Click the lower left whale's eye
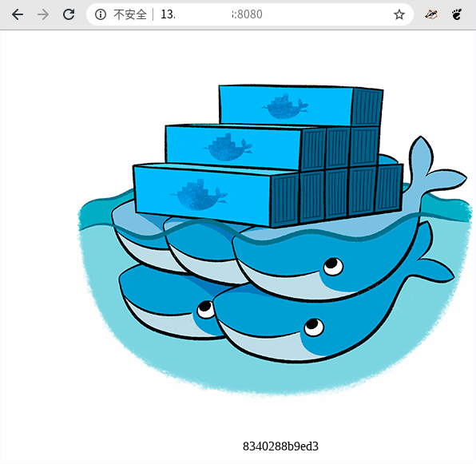Screen dimensions: 476x464 (x=206, y=309)
